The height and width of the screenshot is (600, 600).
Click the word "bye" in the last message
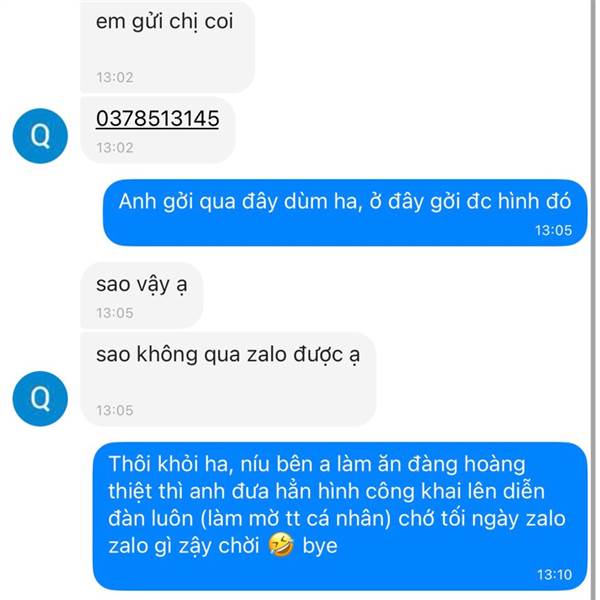click(321, 547)
